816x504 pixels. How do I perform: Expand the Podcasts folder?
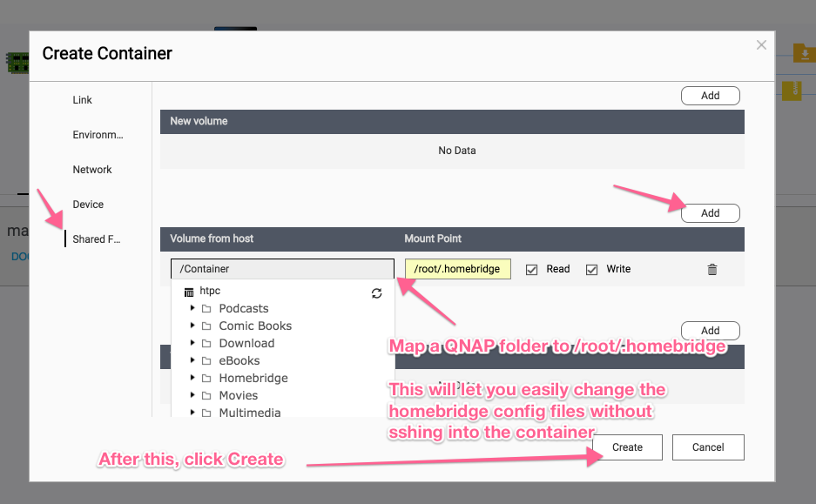[x=192, y=308]
